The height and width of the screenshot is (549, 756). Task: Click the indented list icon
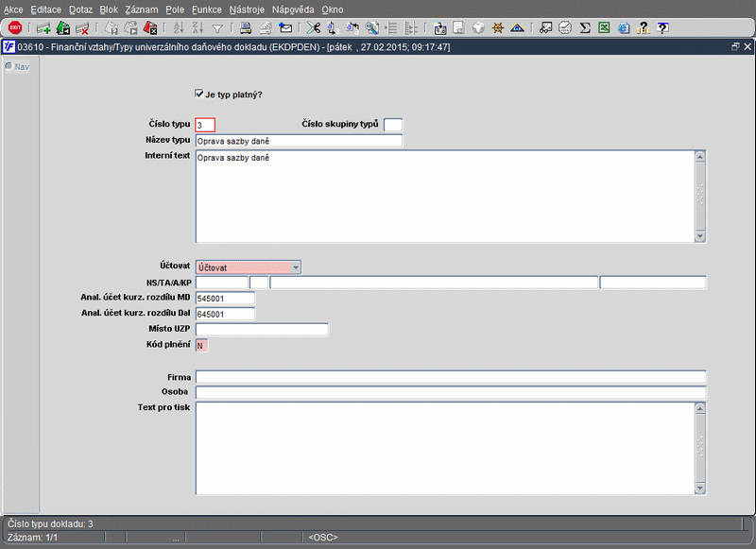(391, 28)
